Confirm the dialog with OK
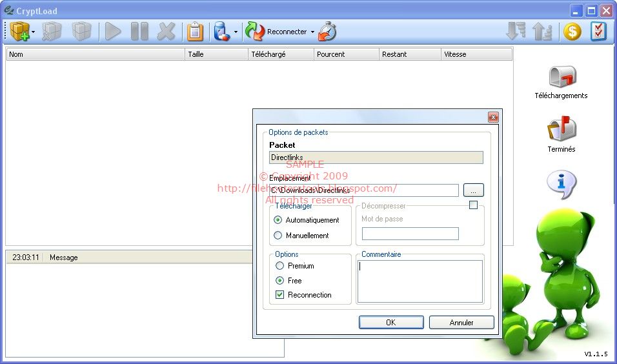 pos(391,322)
